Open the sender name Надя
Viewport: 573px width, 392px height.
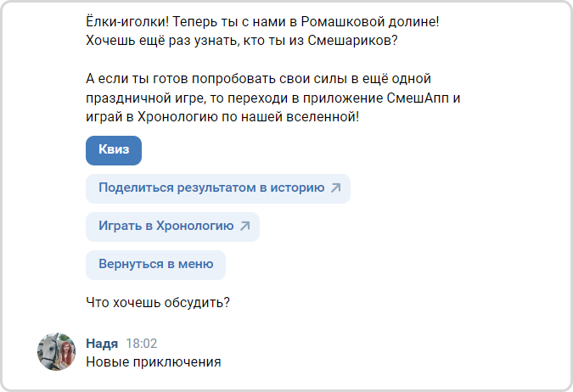(102, 344)
